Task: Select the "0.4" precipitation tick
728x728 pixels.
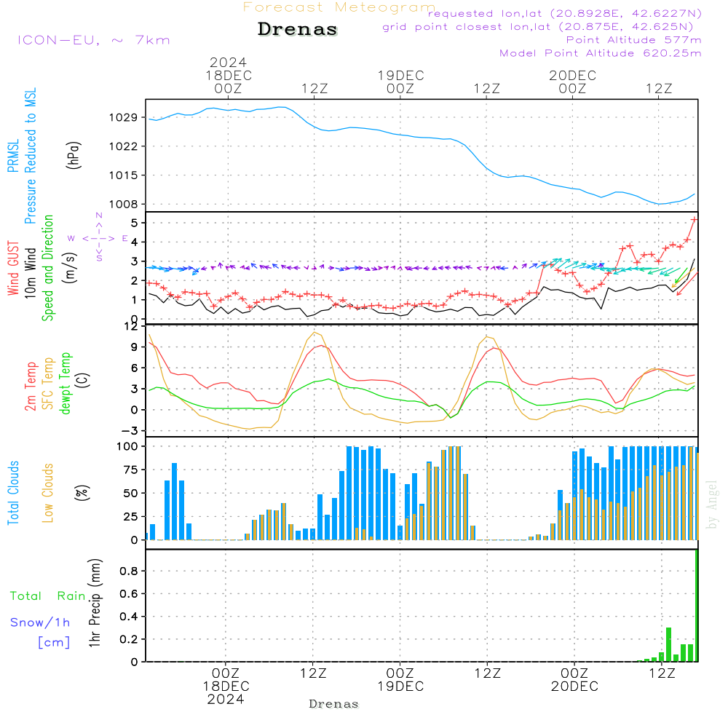Action: tap(129, 616)
